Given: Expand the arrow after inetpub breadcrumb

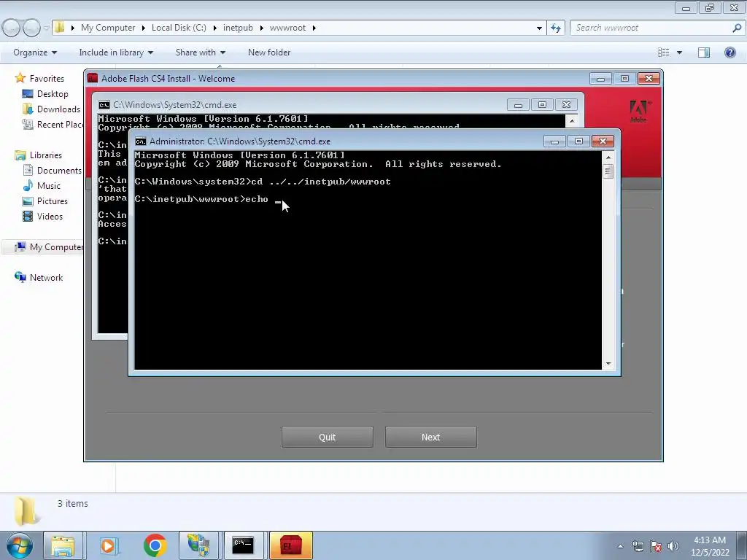Looking at the screenshot, I should point(262,28).
